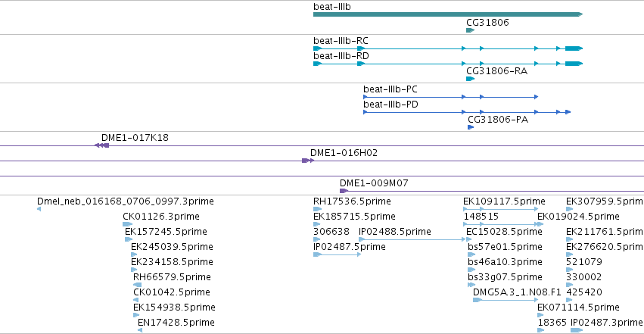Select the DMG5A3_1.N08.F1 EST feature
644x334 pixels.
click(x=506, y=300)
